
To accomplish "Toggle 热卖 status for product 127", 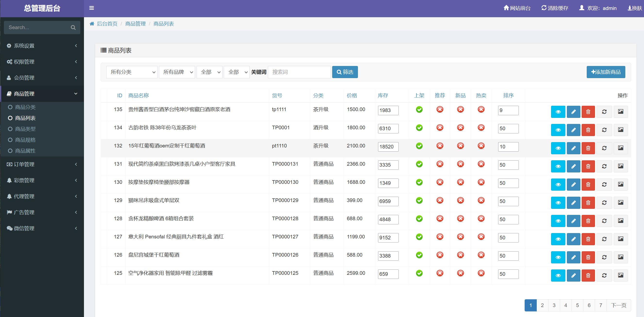I will 481,237.
